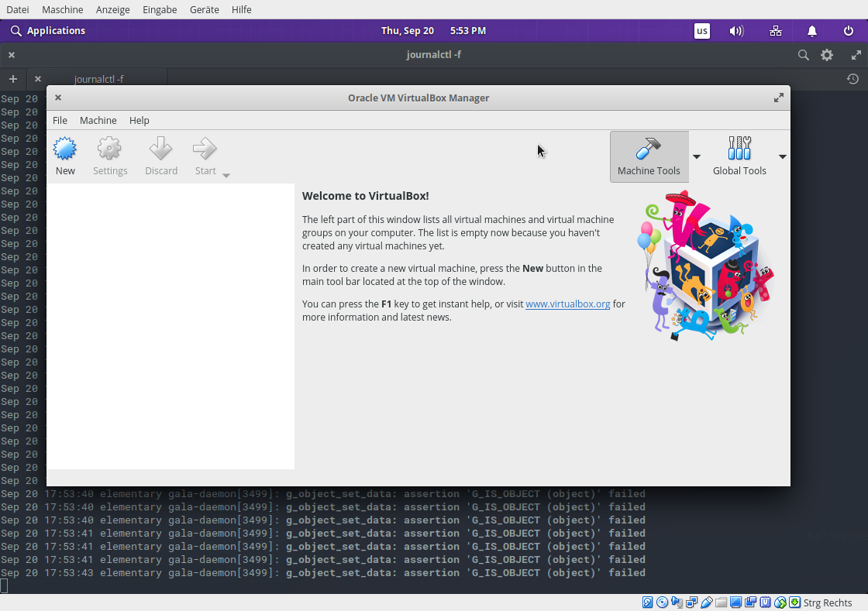Image resolution: width=868 pixels, height=611 pixels.
Task: Click the audio status icon
Action: (x=677, y=602)
